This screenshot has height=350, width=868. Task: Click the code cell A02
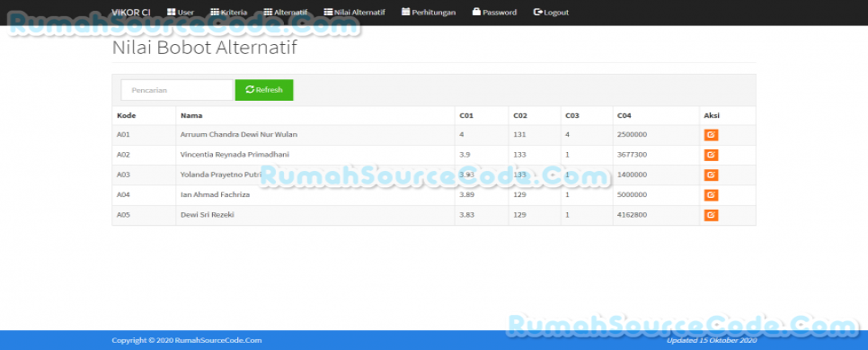[123, 155]
